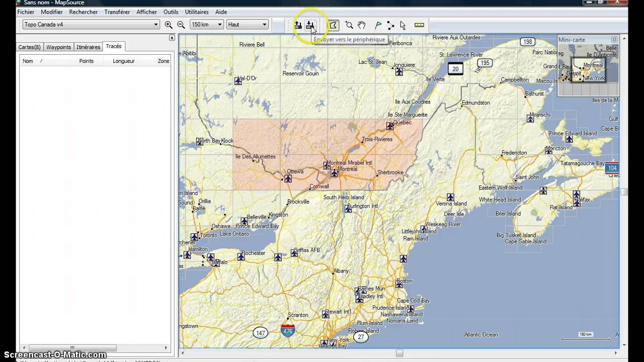
Task: Click the map horizontal scrollbar thumb
Action: pos(399,353)
